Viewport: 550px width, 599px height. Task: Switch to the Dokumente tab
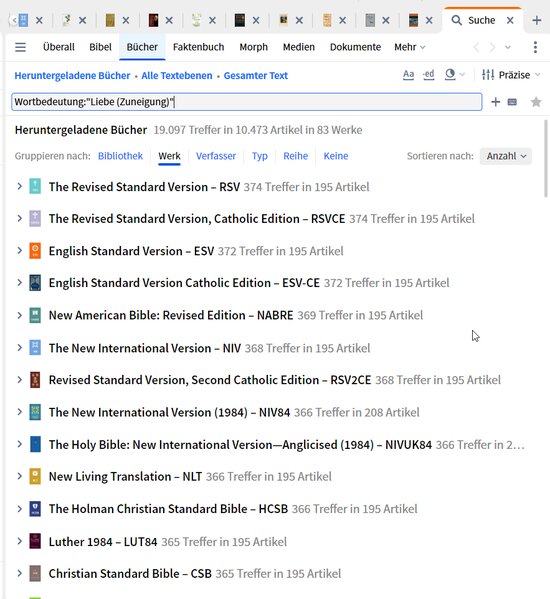coord(356,47)
